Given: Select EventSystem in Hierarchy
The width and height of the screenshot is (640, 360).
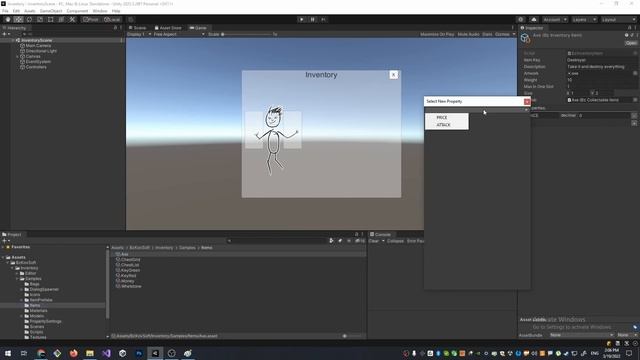Looking at the screenshot, I should [38, 62].
